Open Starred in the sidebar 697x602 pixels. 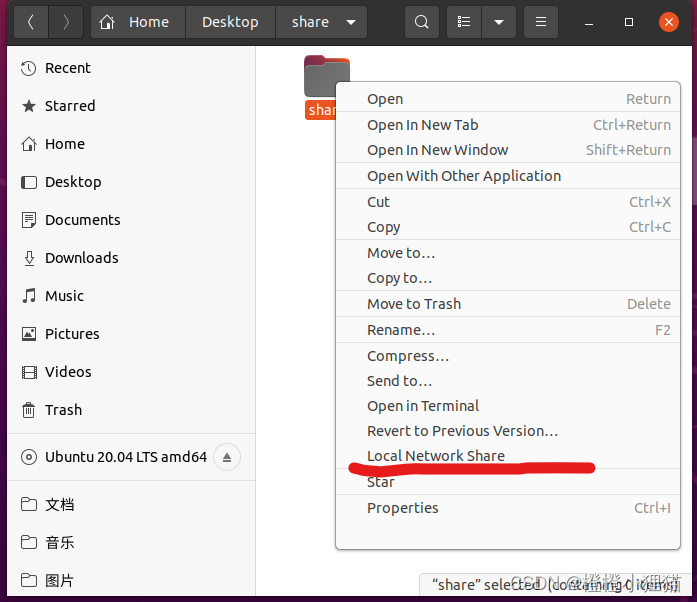[x=131, y=106]
